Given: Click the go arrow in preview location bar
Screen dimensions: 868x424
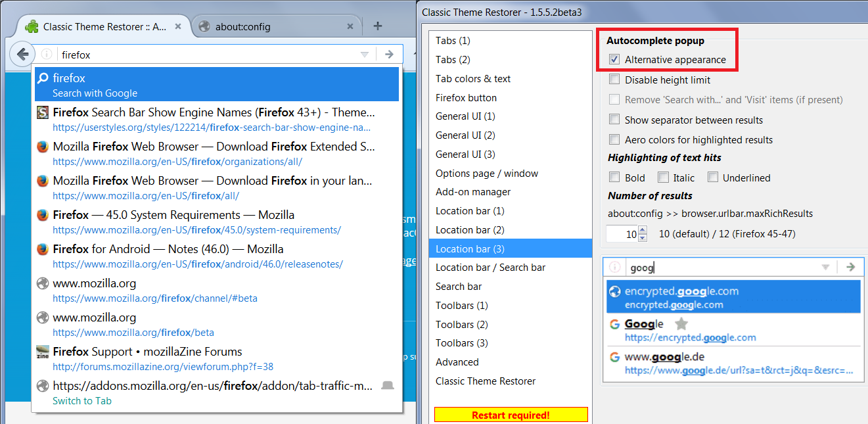Looking at the screenshot, I should (x=850, y=267).
